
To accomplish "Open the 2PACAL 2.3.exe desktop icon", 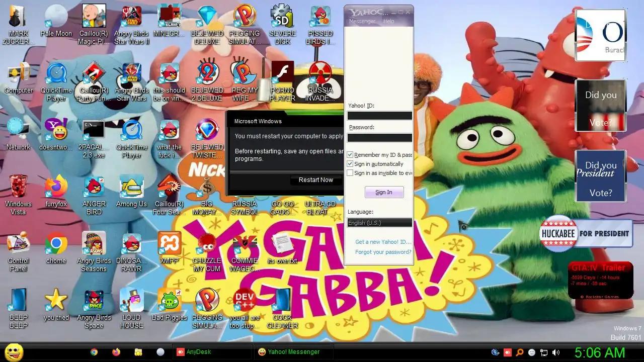I will (x=94, y=138).
